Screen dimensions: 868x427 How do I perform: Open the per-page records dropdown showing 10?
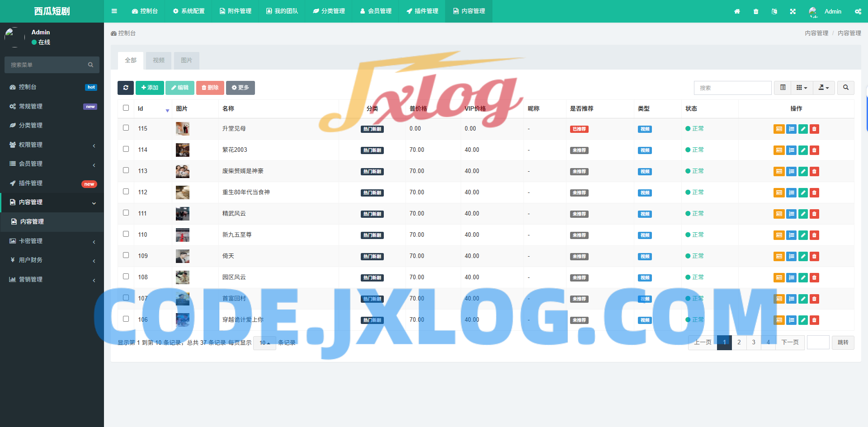pyautogui.click(x=264, y=343)
